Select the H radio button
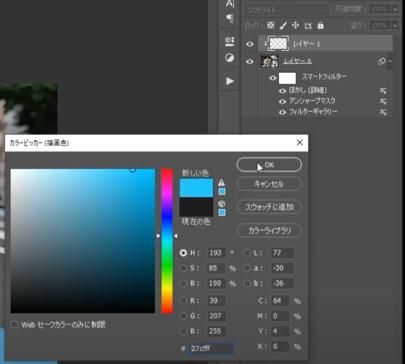 (x=183, y=253)
